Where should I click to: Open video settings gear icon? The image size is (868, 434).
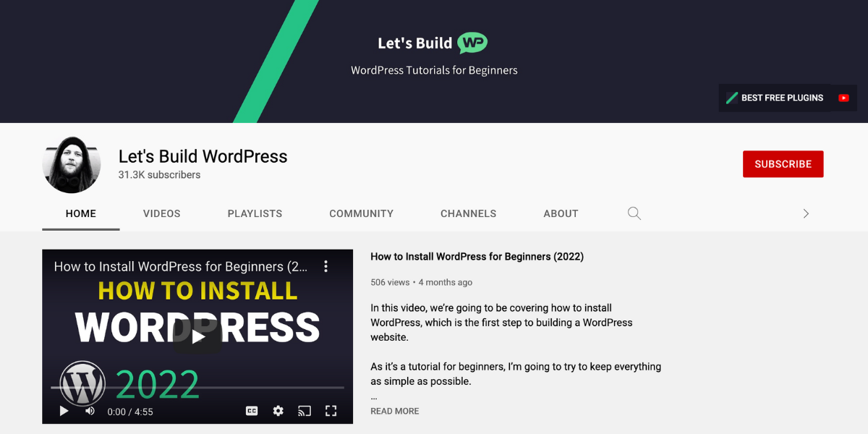278,411
